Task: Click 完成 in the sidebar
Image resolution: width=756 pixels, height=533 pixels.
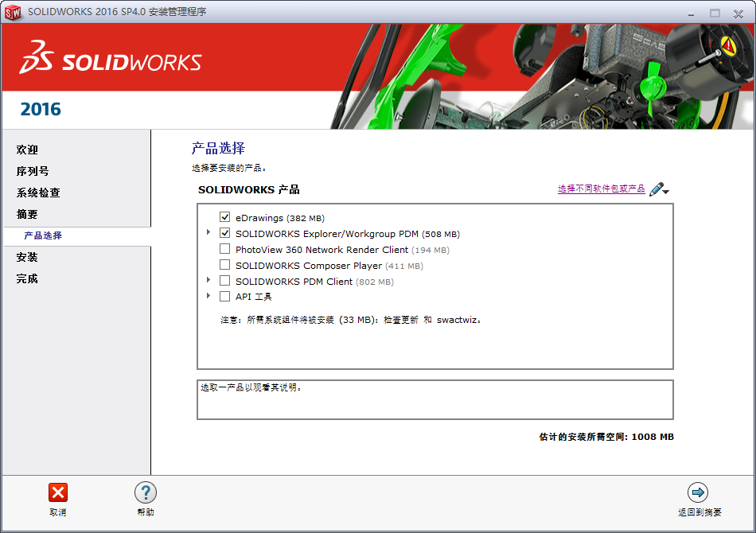Action: (x=27, y=278)
